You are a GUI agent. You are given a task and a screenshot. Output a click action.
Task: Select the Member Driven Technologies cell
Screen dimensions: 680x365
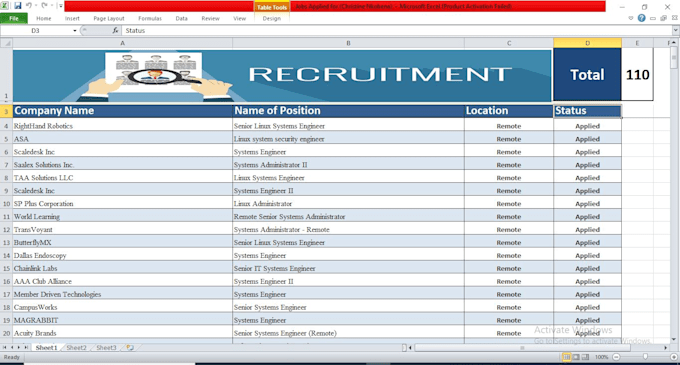pos(122,294)
